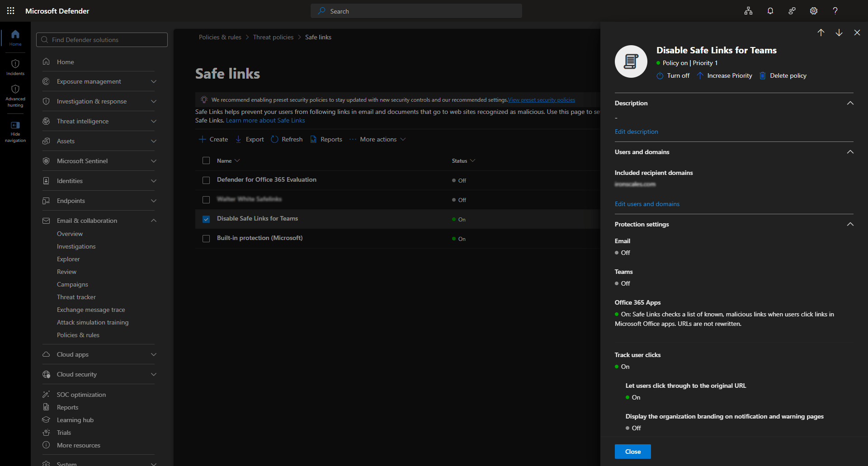Close the policy details flyout X
Screen dimensions: 868x466
pyautogui.click(x=857, y=33)
